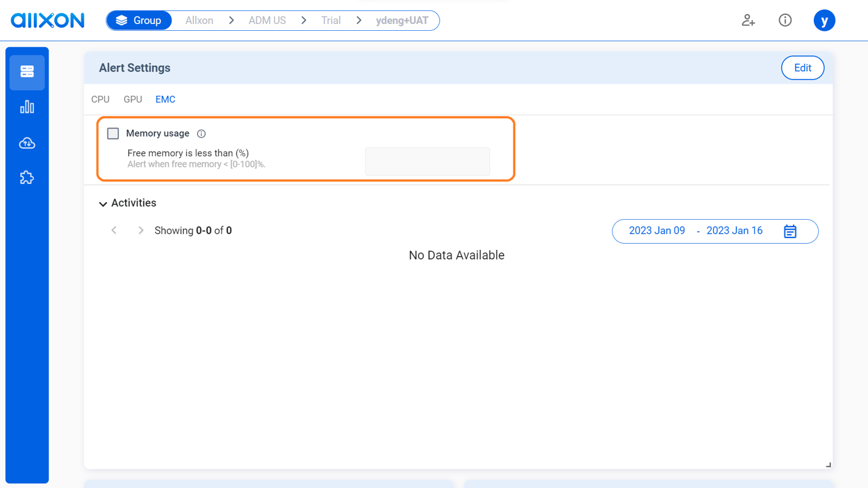Open the invite user icon in the header

[x=748, y=20]
